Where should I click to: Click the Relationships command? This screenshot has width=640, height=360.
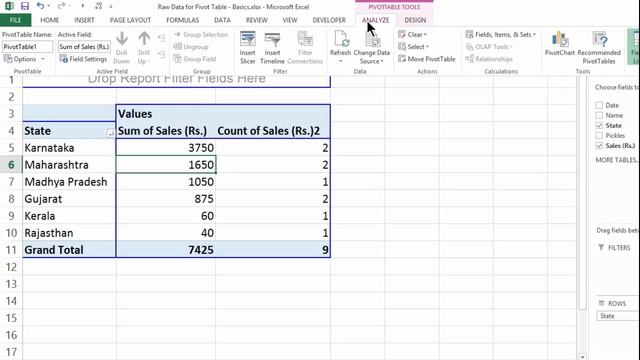coord(489,59)
